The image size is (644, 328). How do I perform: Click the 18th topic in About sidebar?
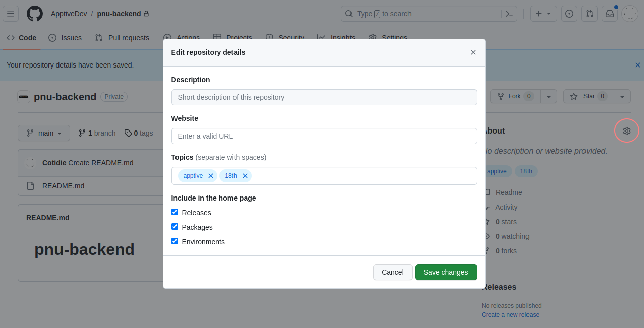[x=526, y=171]
